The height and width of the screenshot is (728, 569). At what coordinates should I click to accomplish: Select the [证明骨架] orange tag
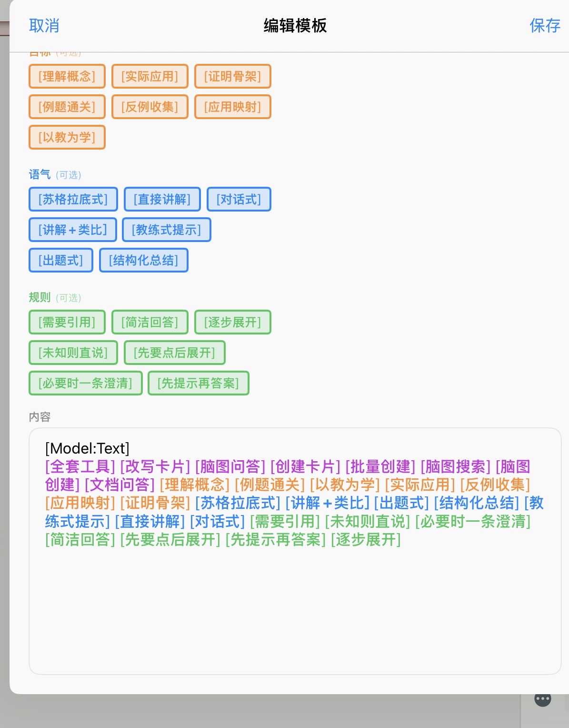point(233,76)
